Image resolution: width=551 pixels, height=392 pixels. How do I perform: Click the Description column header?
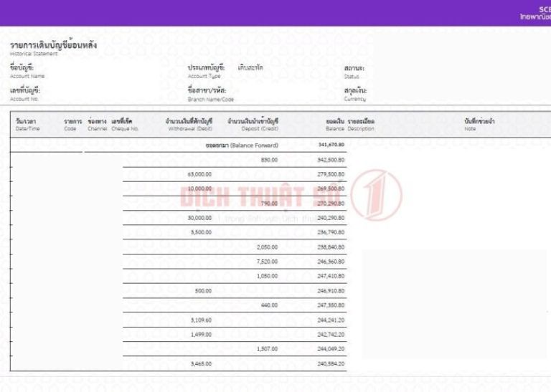[x=361, y=125]
